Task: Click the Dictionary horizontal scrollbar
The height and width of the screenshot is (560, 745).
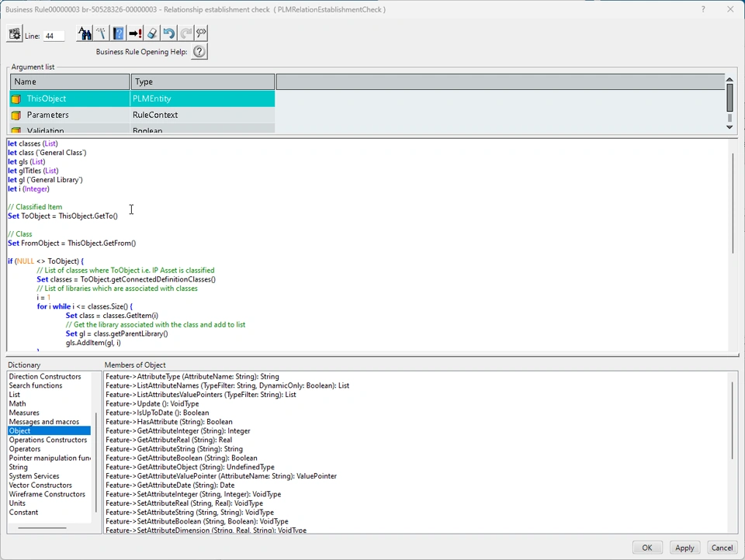Action: point(42,527)
